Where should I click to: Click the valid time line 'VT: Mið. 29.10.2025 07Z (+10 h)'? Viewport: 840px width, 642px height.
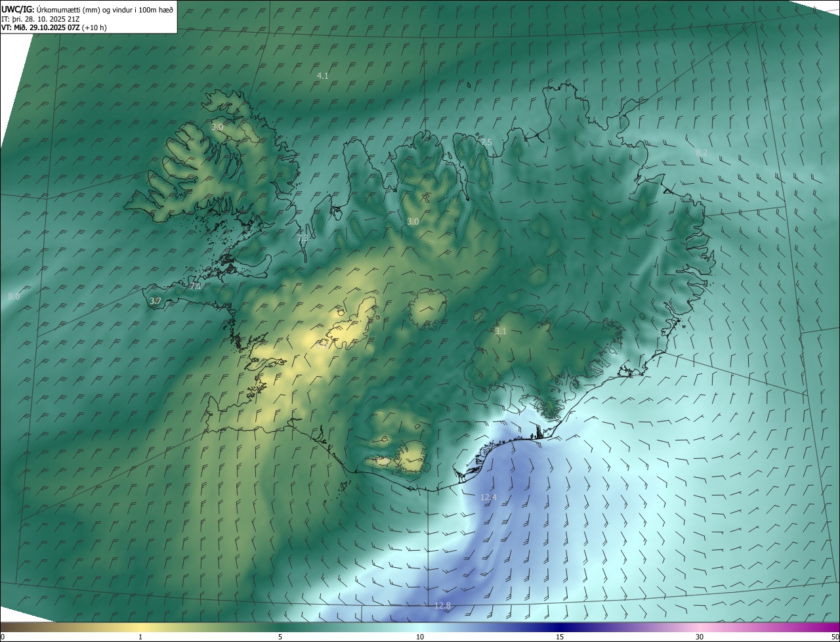54,28
